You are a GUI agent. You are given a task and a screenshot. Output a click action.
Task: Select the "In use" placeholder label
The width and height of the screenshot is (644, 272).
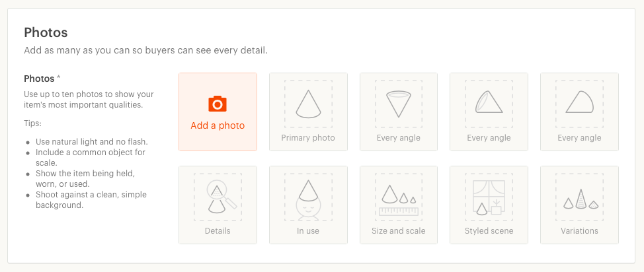coord(308,231)
